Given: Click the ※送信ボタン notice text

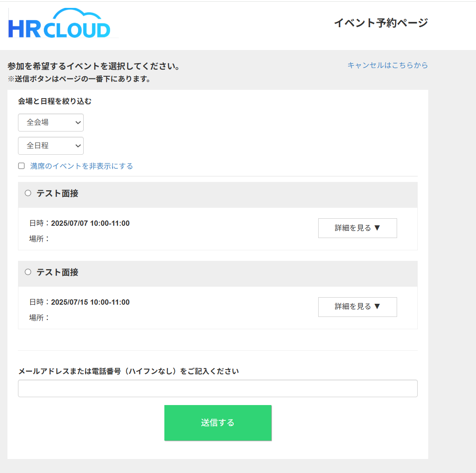Looking at the screenshot, I should pyautogui.click(x=79, y=79).
